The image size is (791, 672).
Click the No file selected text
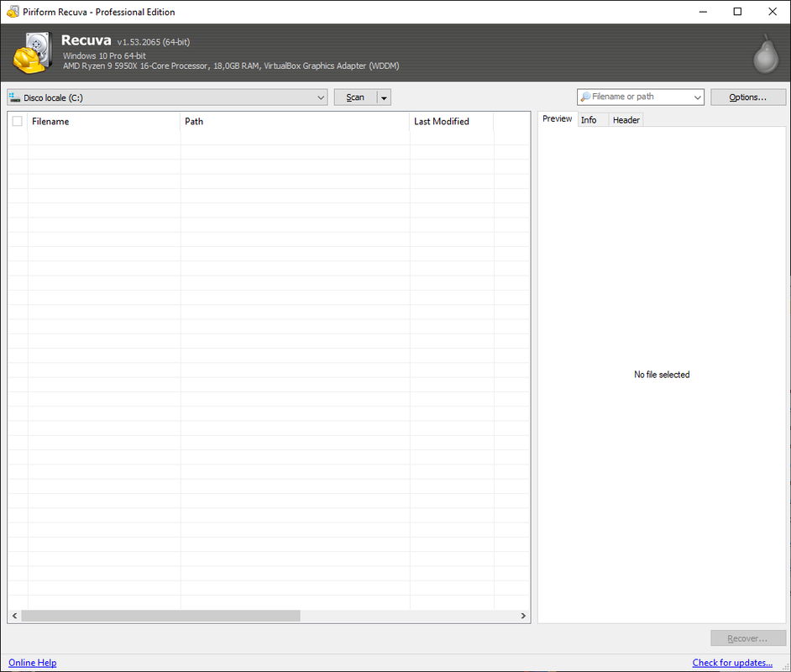point(662,375)
